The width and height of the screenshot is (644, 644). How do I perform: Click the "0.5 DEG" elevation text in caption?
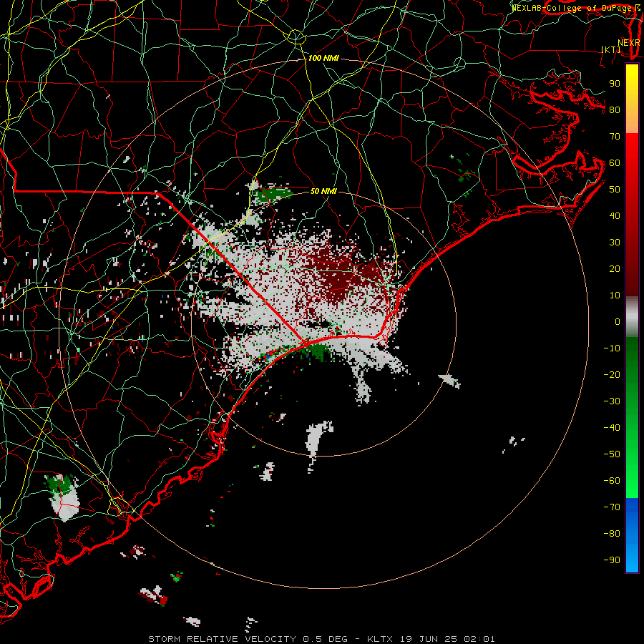[x=326, y=639]
